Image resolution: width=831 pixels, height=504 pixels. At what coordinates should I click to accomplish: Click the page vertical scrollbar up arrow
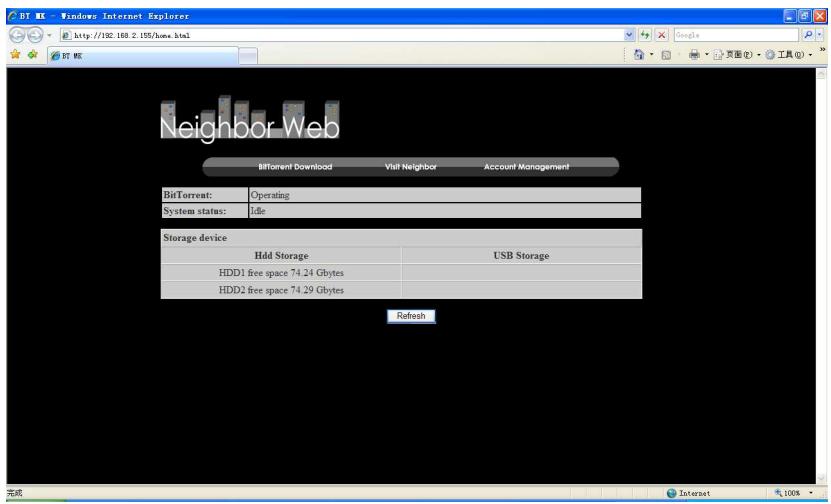pyautogui.click(x=821, y=74)
